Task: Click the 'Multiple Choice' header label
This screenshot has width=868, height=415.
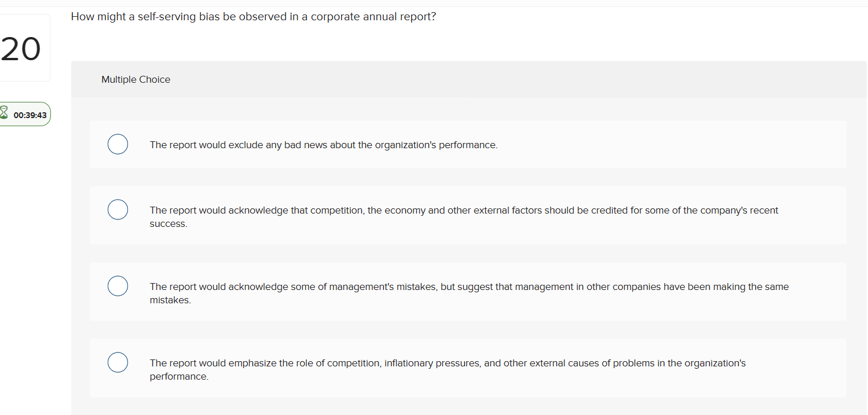Action: (x=135, y=79)
